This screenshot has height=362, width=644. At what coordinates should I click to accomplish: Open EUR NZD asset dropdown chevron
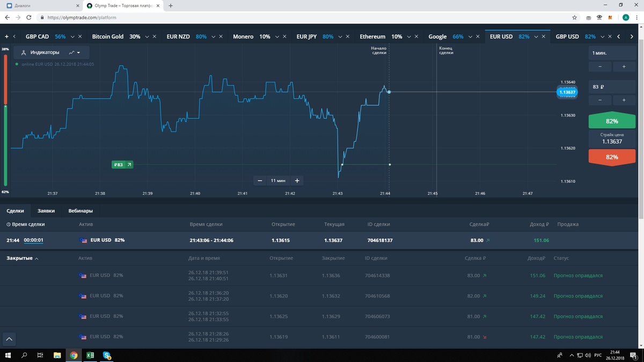213,36
